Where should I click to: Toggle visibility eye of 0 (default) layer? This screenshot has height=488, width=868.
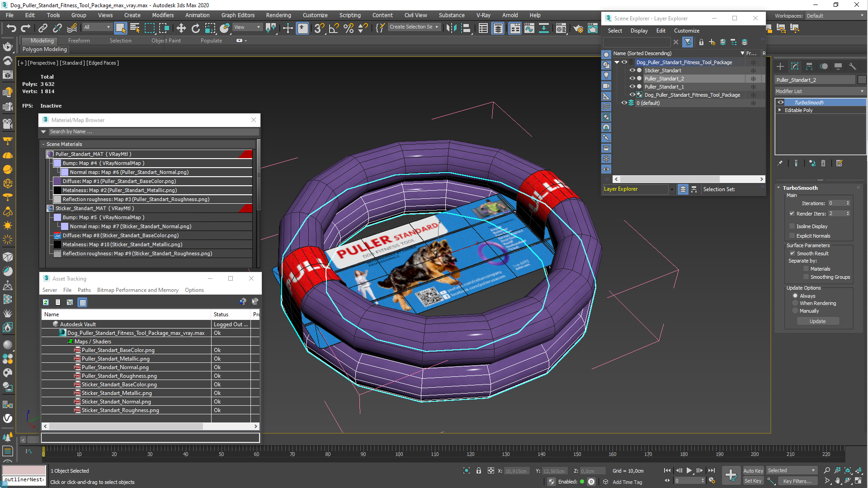coord(624,103)
